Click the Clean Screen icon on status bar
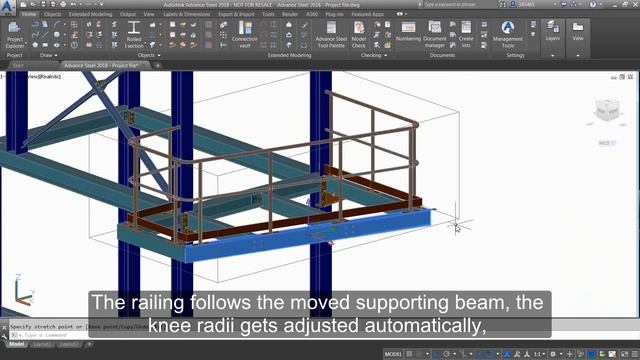 point(625,354)
